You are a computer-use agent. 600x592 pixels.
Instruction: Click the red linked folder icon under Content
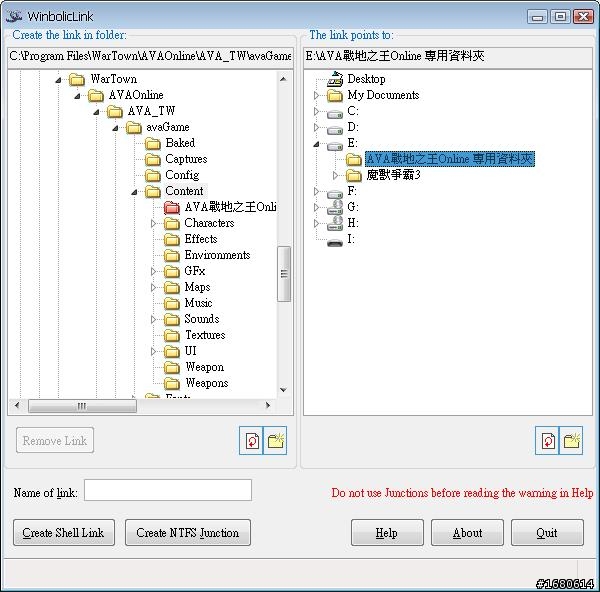tap(172, 207)
